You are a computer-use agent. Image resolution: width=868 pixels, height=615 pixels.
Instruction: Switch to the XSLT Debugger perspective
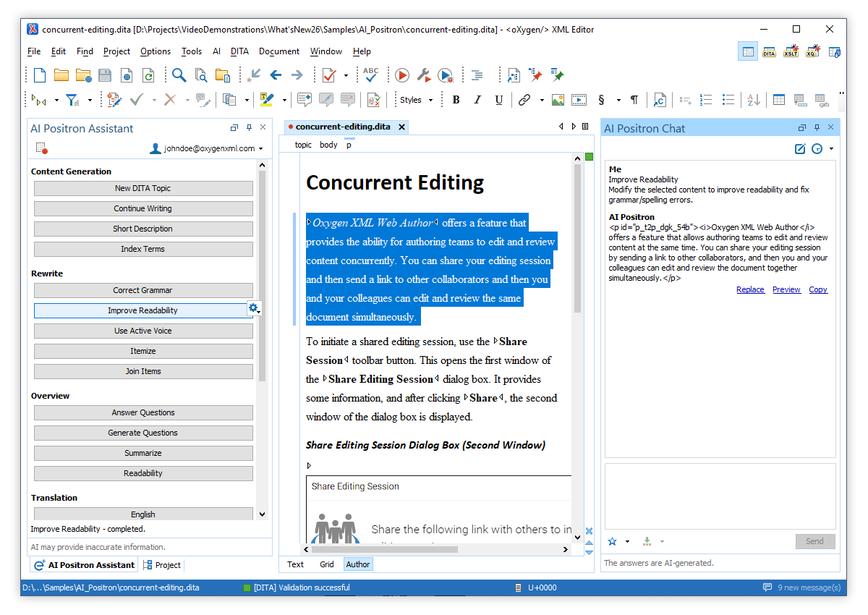791,52
